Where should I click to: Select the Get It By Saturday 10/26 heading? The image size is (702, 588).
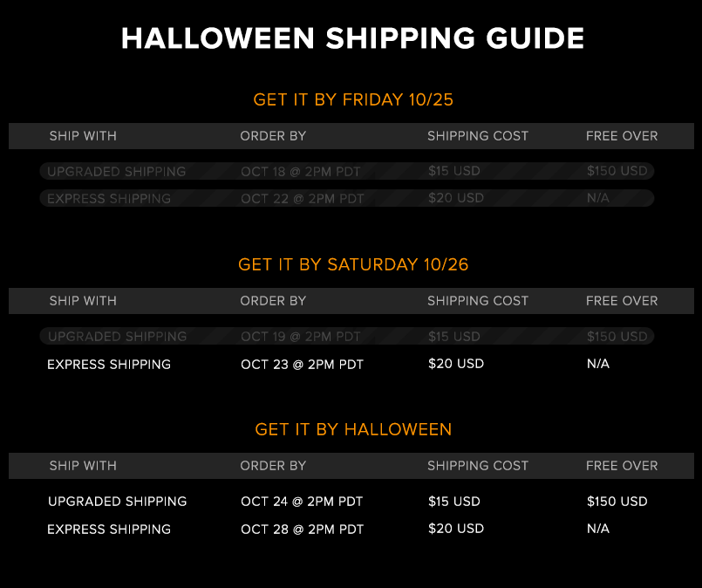coord(353,264)
